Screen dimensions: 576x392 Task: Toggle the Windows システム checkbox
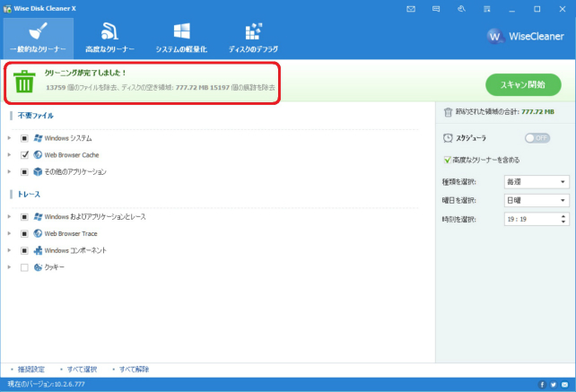pos(24,138)
